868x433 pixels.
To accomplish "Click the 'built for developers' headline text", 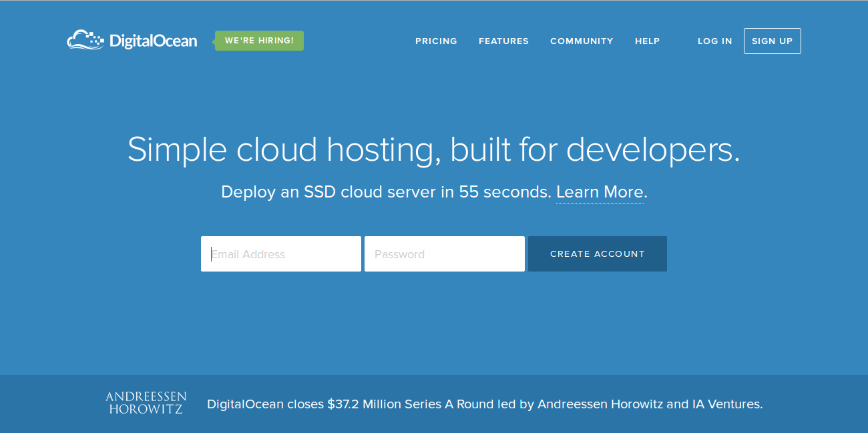I will [595, 149].
